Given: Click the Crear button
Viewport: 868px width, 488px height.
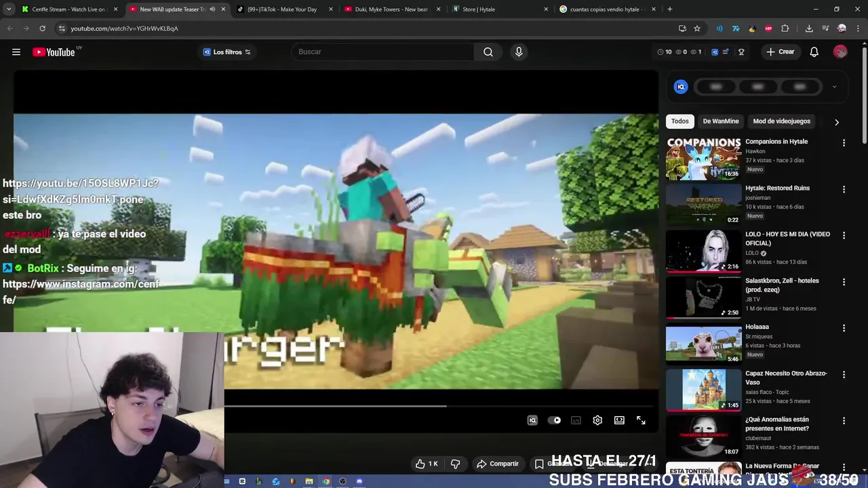Looking at the screenshot, I should pyautogui.click(x=780, y=52).
